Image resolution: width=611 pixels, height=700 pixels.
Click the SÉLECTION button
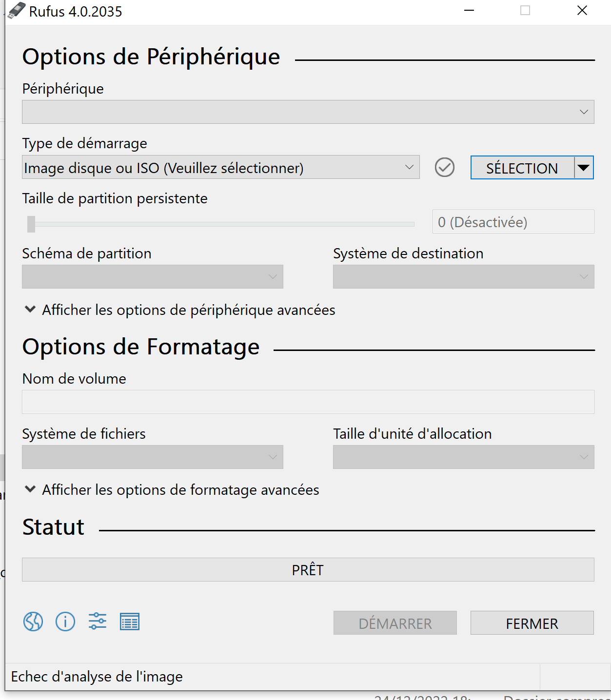[522, 168]
